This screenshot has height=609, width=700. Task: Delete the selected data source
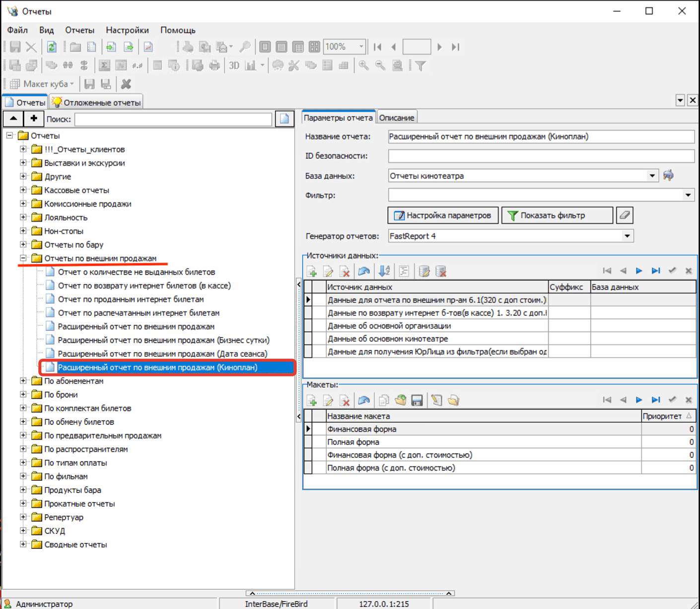(345, 271)
